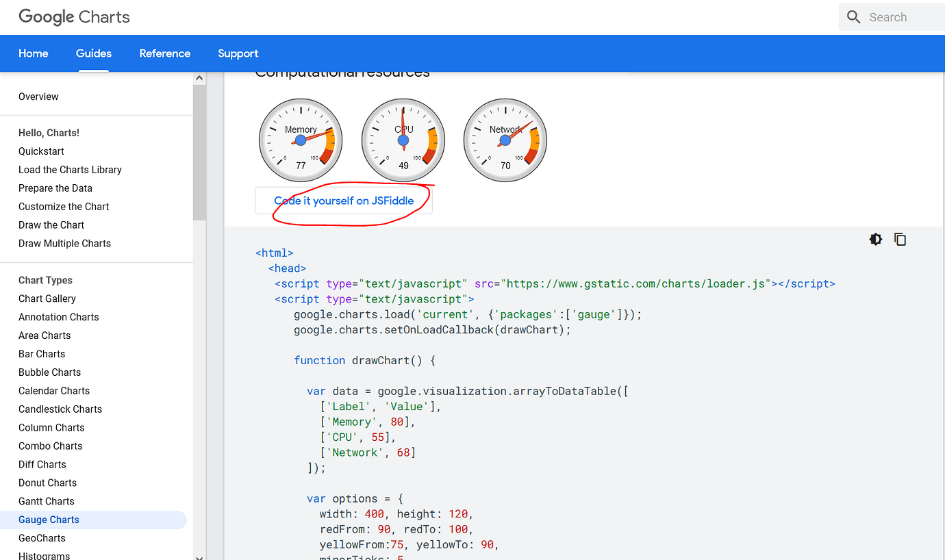
Task: Open Candlestick Charts guide
Action: pyautogui.click(x=60, y=409)
